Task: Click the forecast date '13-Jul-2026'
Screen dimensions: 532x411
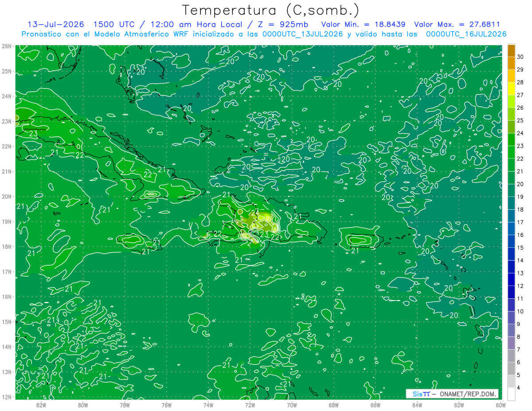Action: coord(56,24)
